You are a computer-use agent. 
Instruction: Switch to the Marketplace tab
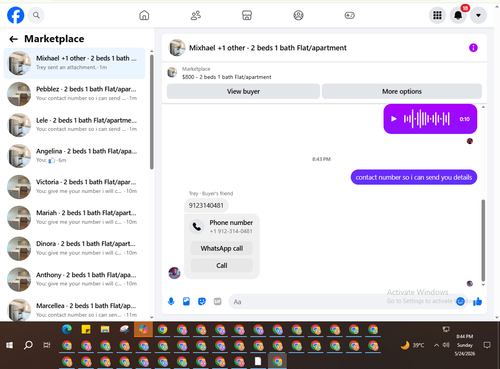point(247,15)
